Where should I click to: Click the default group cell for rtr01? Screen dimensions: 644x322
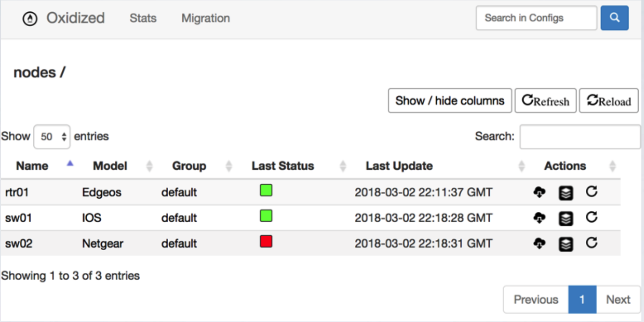click(x=179, y=192)
